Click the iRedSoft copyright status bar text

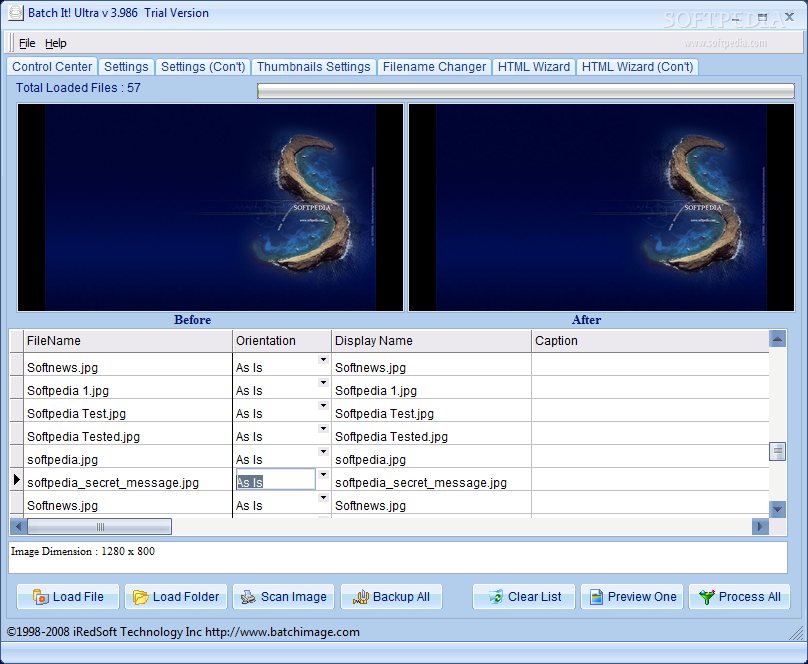pyautogui.click(x=183, y=632)
